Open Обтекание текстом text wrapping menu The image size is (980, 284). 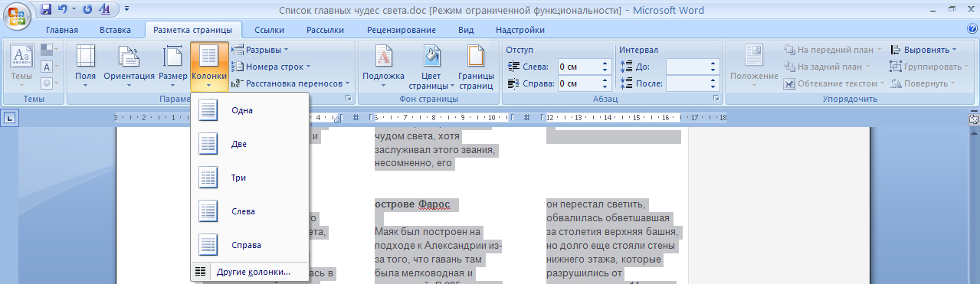click(x=833, y=83)
